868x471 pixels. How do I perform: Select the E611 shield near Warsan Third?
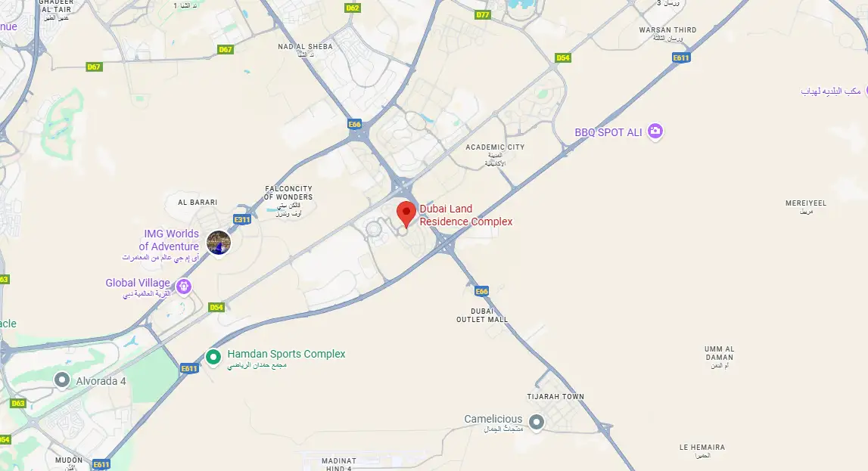(681, 57)
